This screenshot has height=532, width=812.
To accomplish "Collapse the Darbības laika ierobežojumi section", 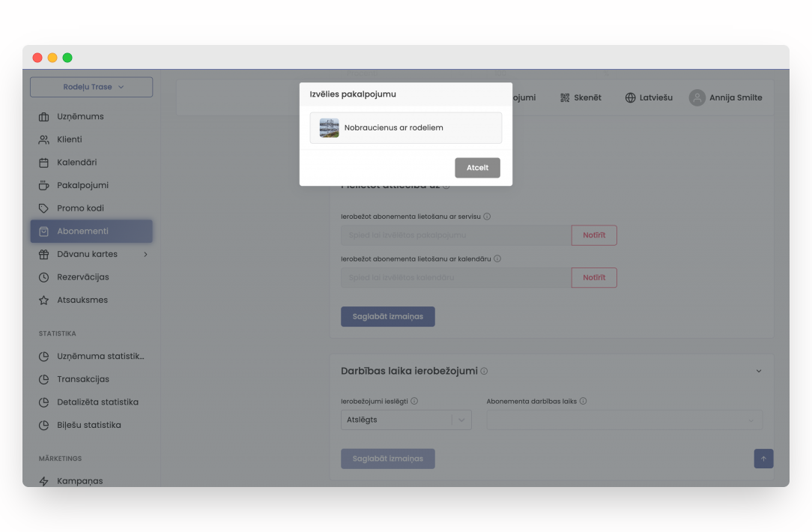I will pyautogui.click(x=758, y=372).
